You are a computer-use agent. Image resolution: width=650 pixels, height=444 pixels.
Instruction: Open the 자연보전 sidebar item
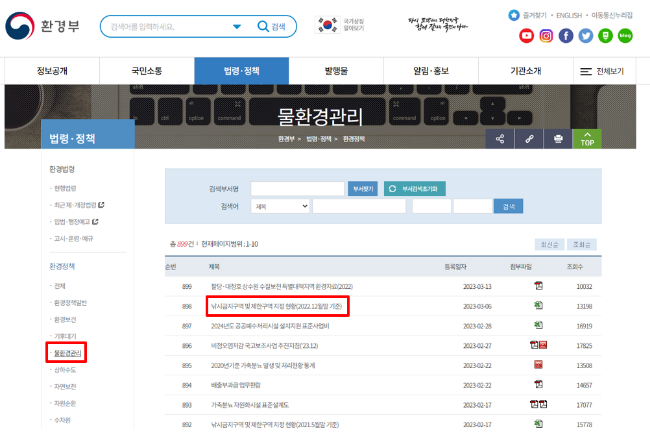(x=65, y=386)
